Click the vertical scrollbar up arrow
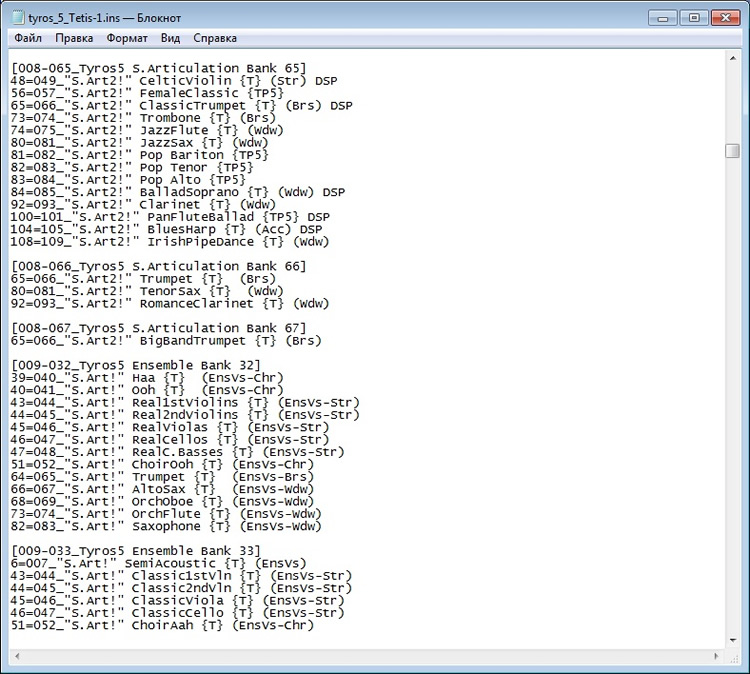750x674 pixels. (733, 58)
